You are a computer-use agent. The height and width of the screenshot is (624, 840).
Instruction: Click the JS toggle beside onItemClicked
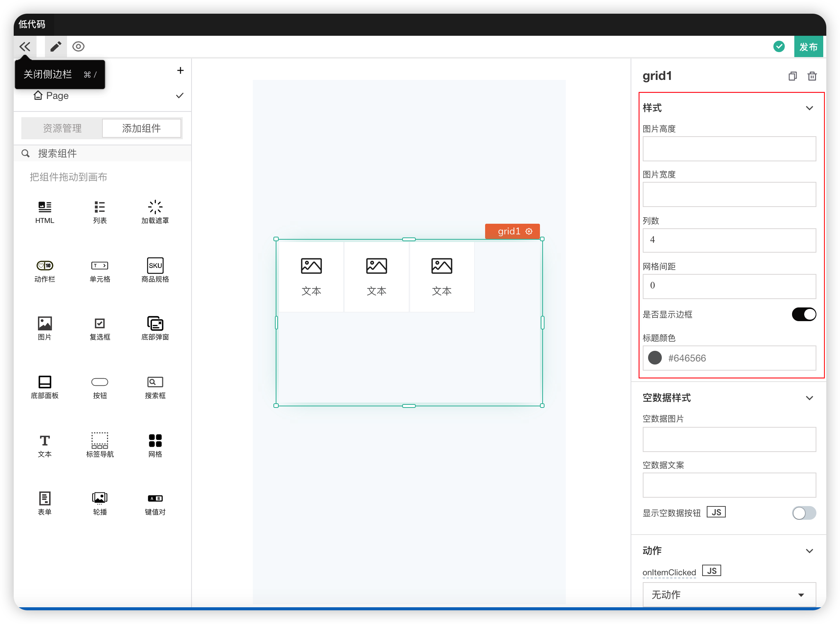pos(711,571)
